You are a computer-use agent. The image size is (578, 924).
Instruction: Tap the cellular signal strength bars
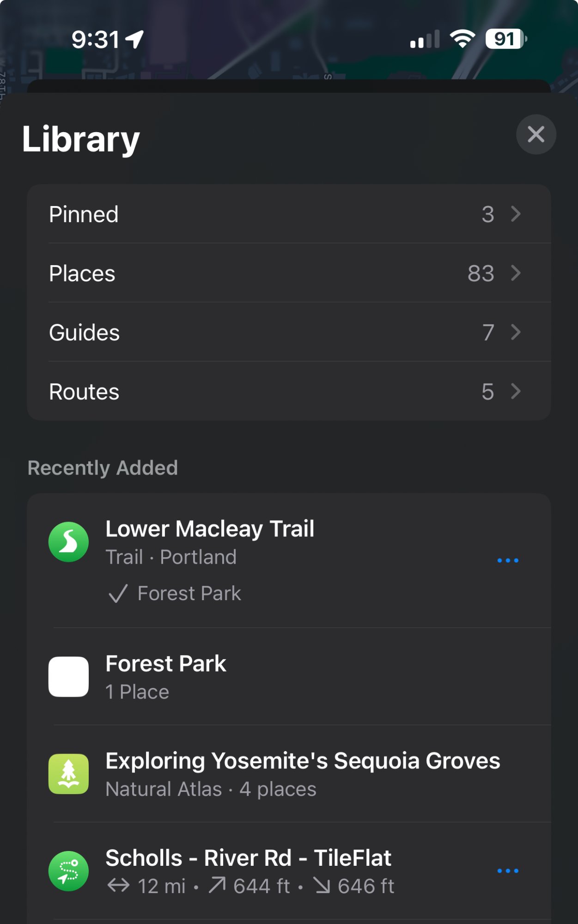click(x=424, y=39)
